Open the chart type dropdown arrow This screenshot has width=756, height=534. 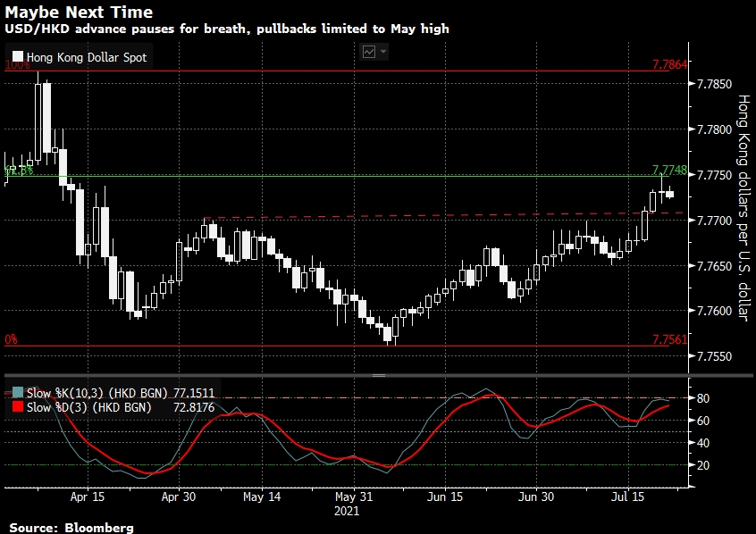click(x=383, y=52)
